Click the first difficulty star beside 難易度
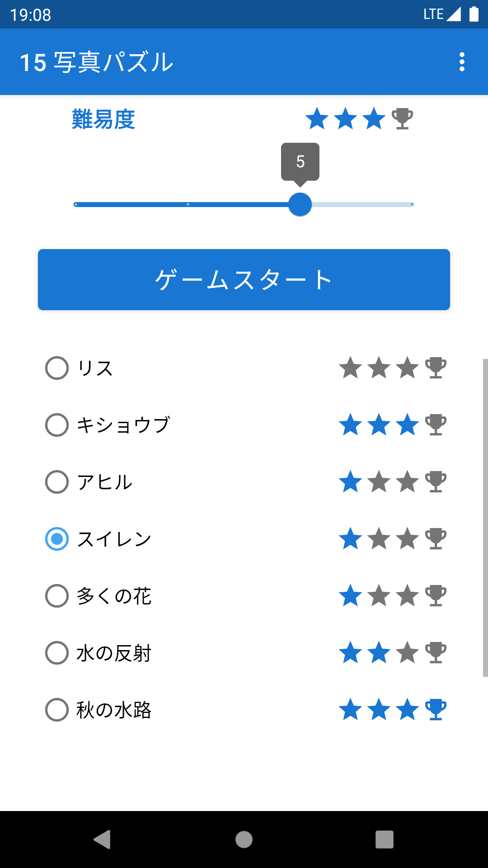 click(x=317, y=119)
